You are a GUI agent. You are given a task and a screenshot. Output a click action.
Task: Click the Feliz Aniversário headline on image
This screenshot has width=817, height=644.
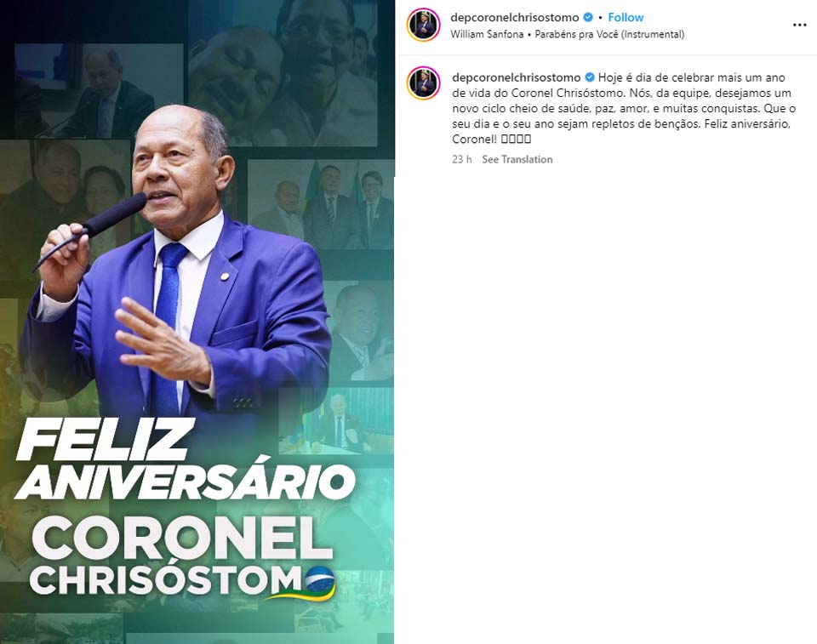pyautogui.click(x=185, y=459)
